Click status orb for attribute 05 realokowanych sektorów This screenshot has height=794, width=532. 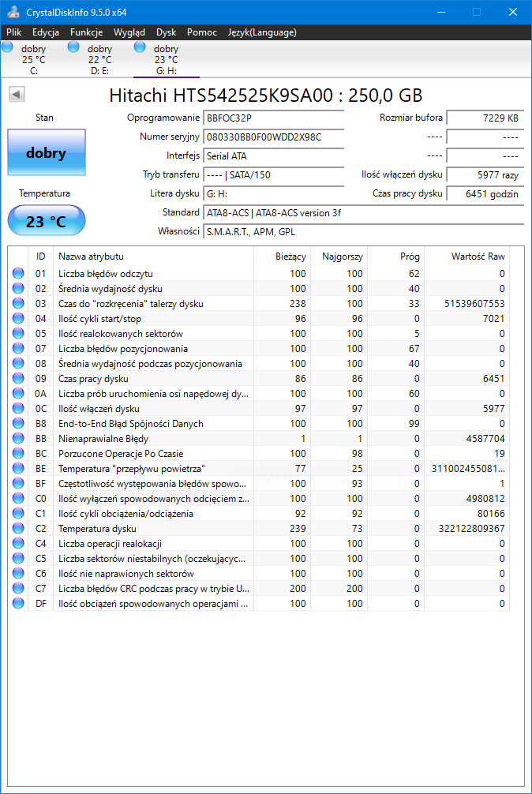18,333
